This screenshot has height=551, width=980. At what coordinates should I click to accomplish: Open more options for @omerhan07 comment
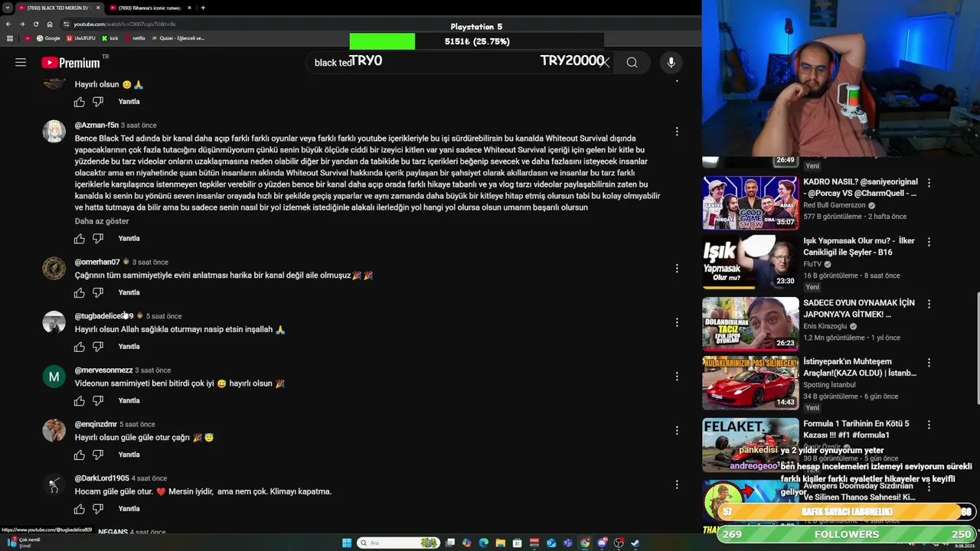pyautogui.click(x=677, y=268)
